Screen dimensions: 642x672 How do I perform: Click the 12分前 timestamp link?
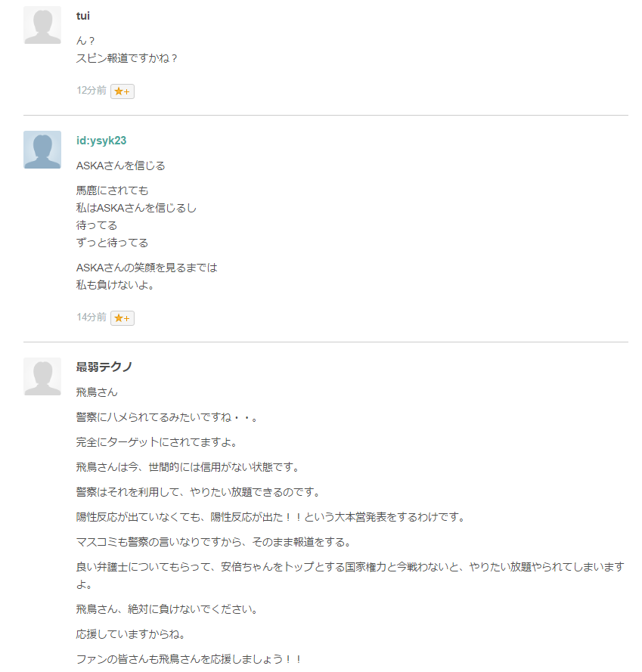point(89,91)
